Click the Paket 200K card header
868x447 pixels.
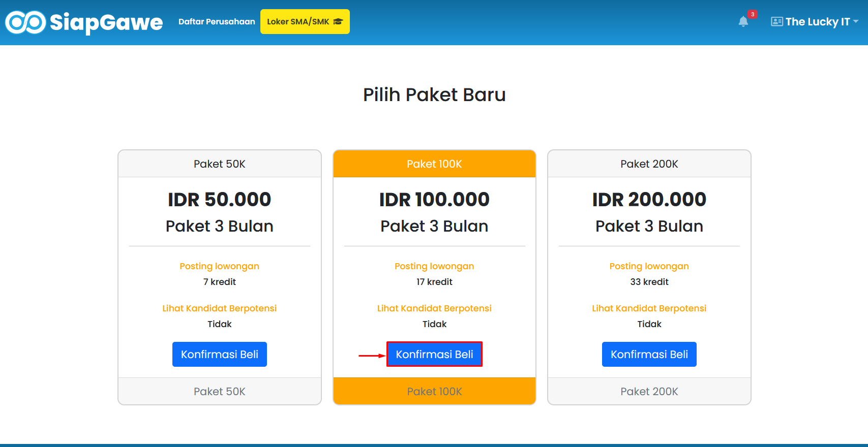pos(649,164)
